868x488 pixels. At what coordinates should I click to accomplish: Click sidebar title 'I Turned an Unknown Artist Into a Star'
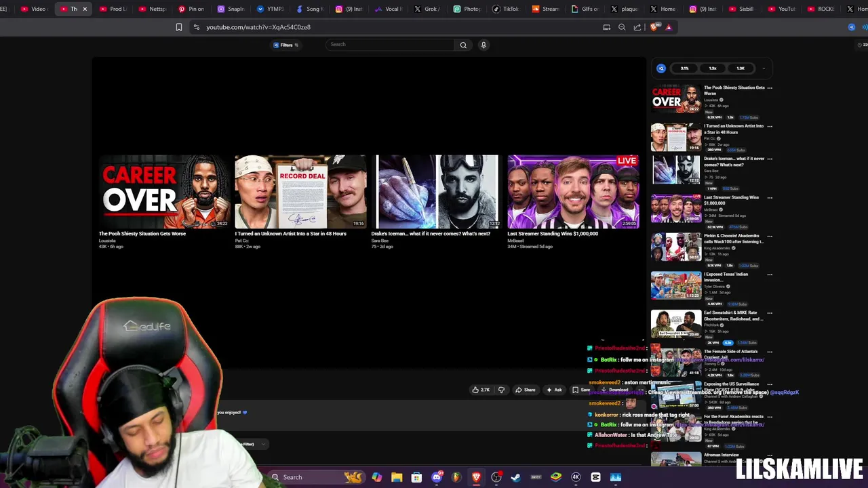pos(734,129)
